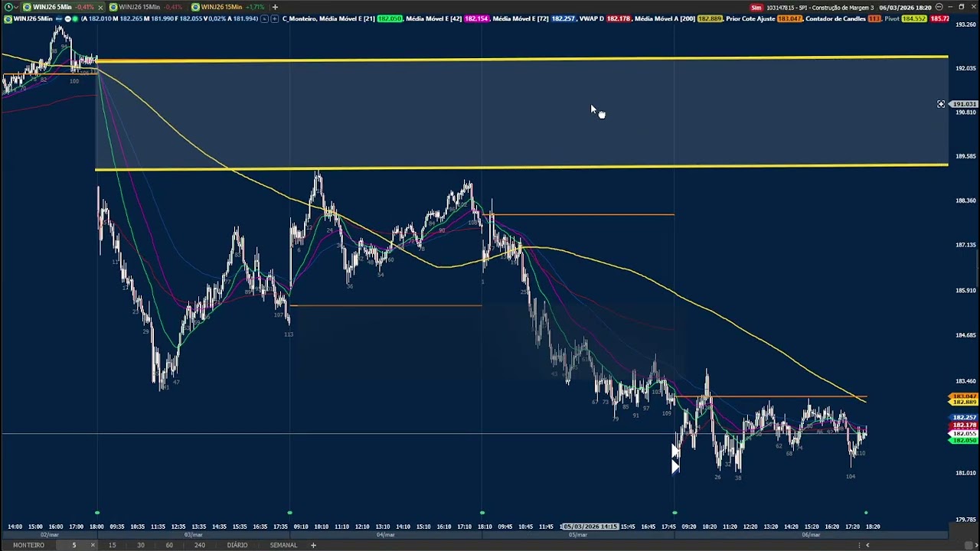Click the upper yellow horizontal trend line
This screenshot has width=980, height=551.
[521, 58]
